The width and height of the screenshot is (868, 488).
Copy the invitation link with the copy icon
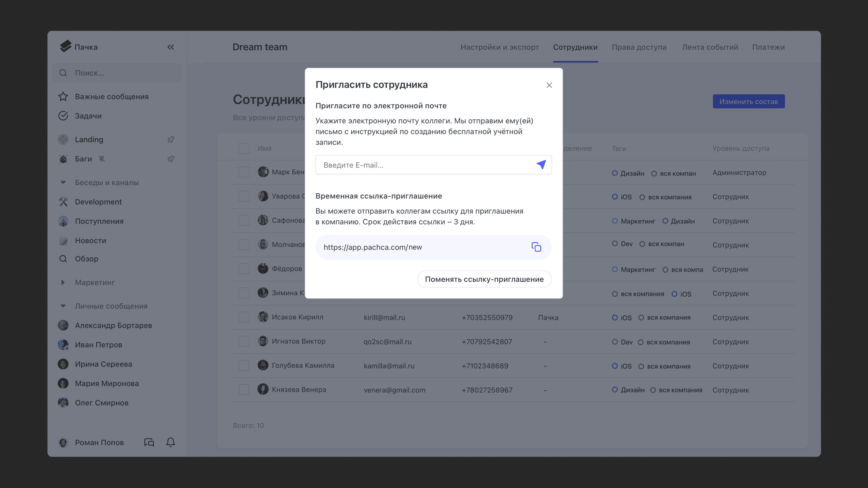tap(536, 247)
